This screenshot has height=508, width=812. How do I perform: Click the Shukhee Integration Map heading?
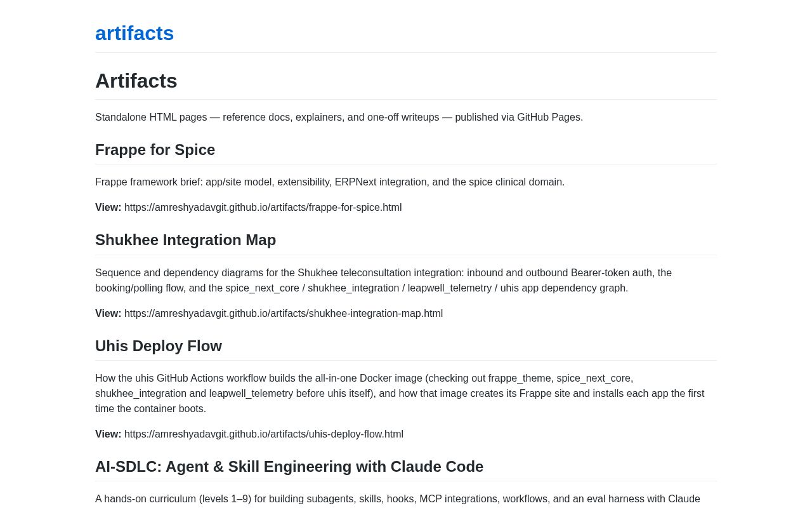[185, 240]
